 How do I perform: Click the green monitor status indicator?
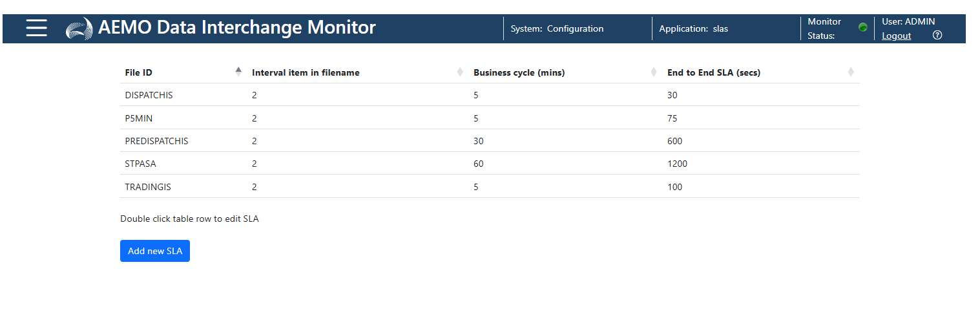[x=862, y=27]
